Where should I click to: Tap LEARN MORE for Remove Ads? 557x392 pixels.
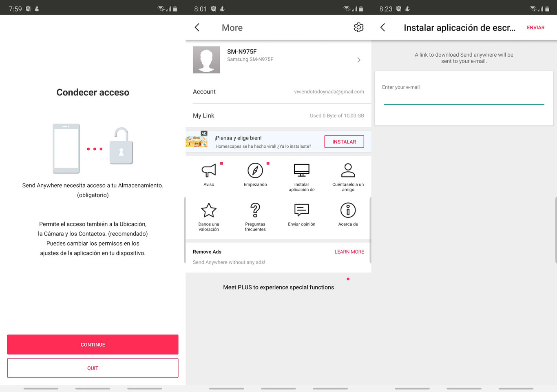click(349, 252)
